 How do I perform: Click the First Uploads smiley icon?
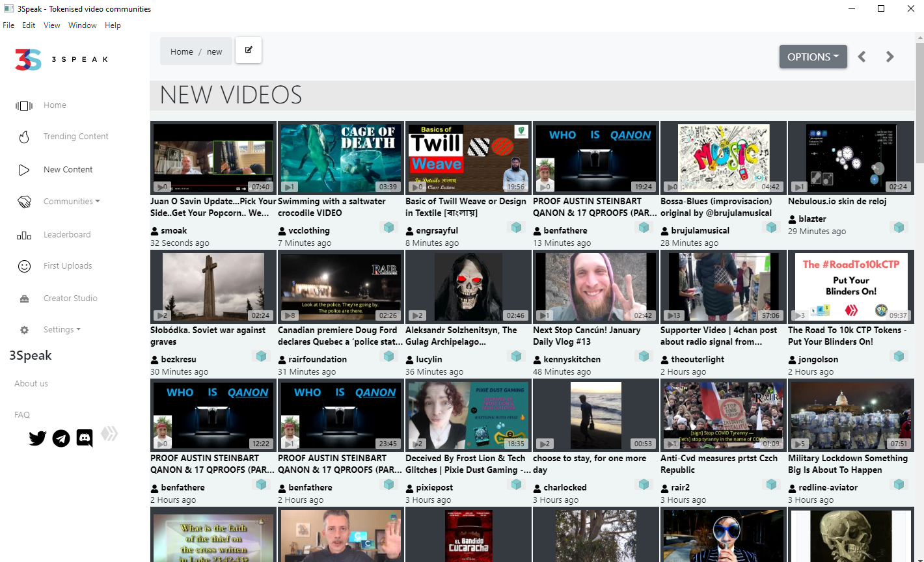point(24,266)
